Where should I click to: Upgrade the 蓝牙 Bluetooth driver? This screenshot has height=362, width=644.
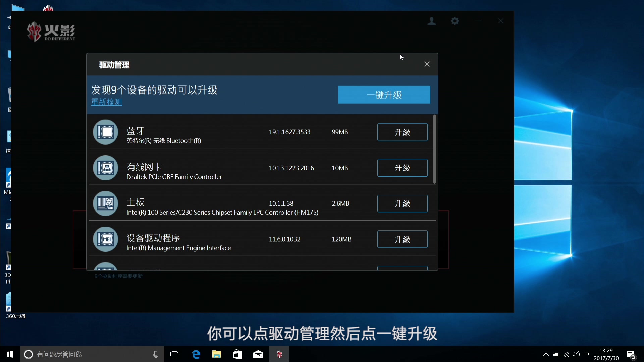[x=402, y=132]
